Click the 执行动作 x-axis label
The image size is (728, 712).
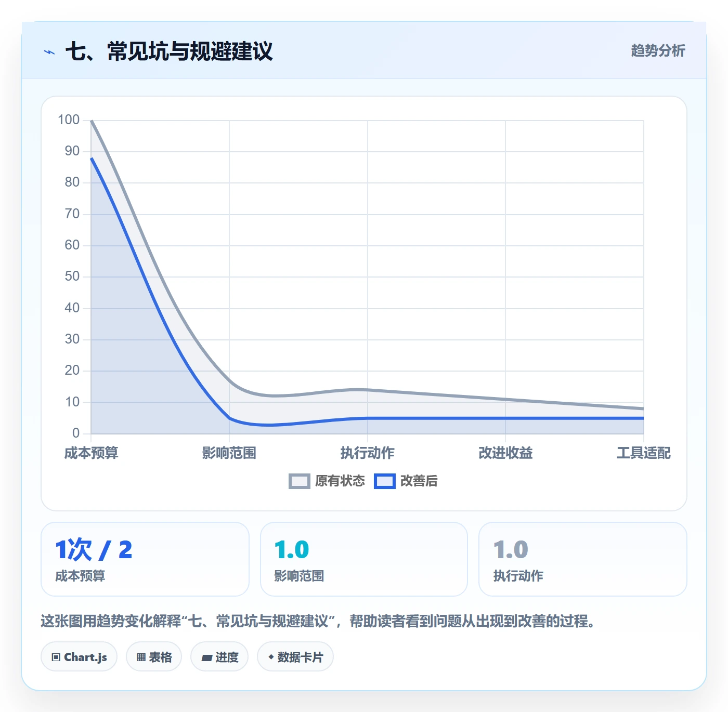(368, 453)
